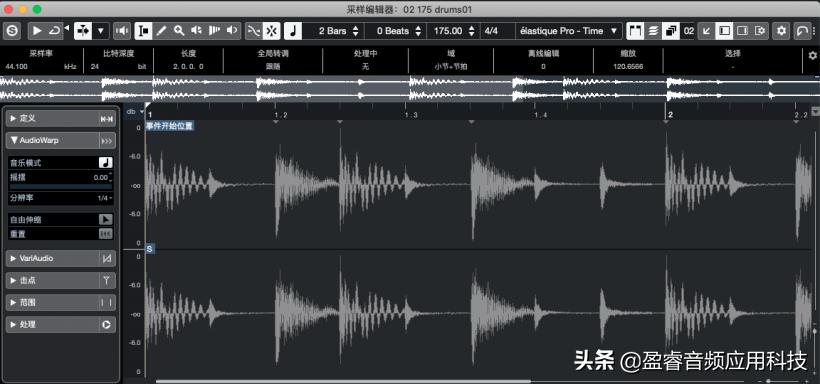Screen dimensions: 820x384
Task: Toggle the right zone panel
Action: tap(742, 31)
